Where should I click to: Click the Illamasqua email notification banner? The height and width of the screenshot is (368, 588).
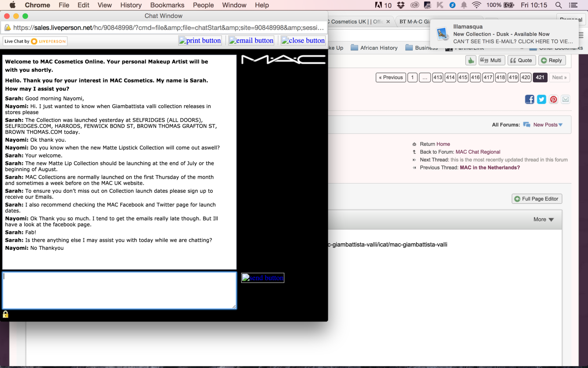click(504, 34)
